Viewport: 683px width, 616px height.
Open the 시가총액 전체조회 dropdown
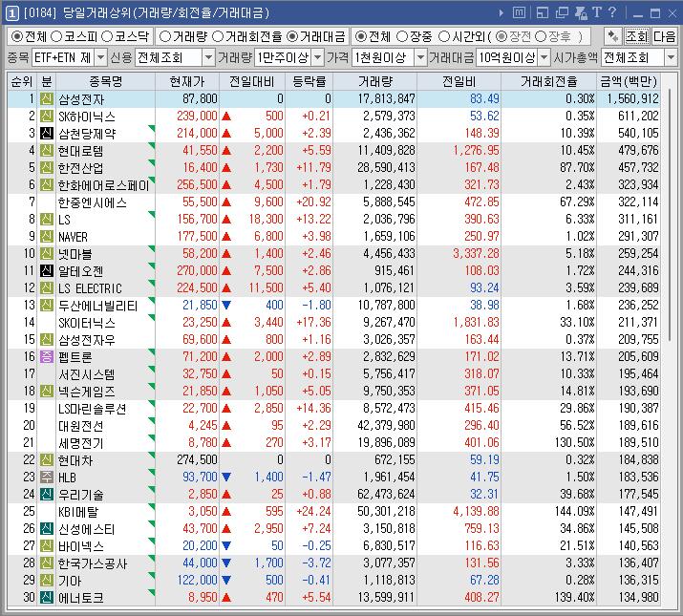tap(671, 57)
